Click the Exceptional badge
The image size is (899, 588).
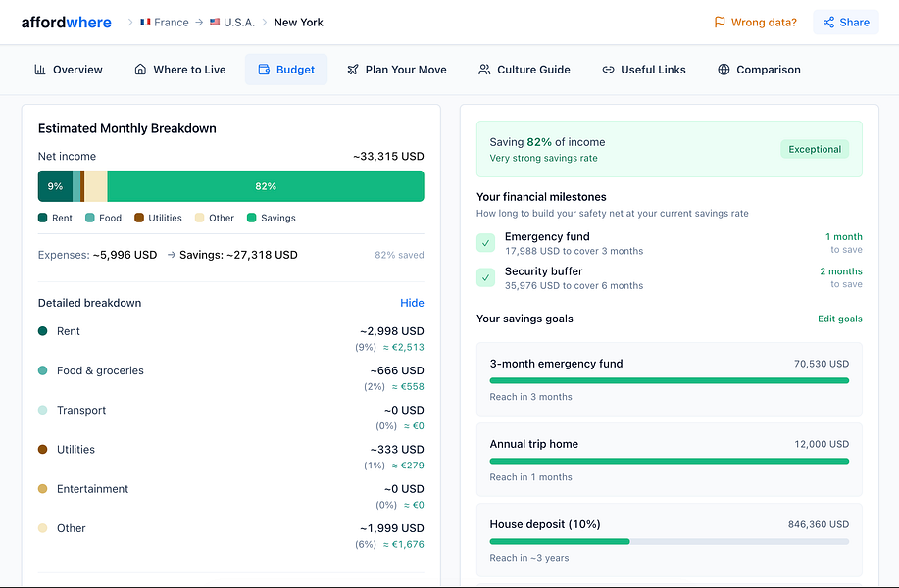click(x=815, y=149)
